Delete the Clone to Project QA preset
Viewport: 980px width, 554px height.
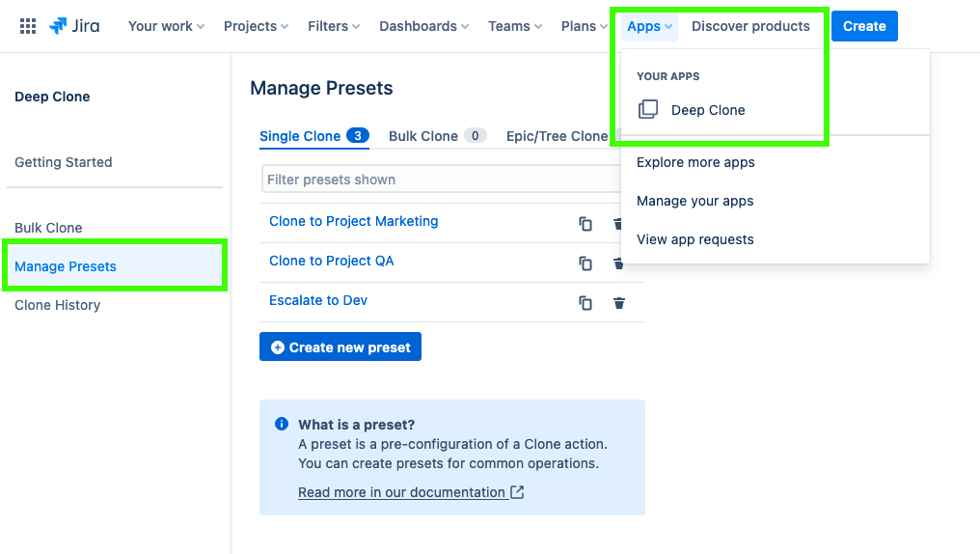coord(618,263)
